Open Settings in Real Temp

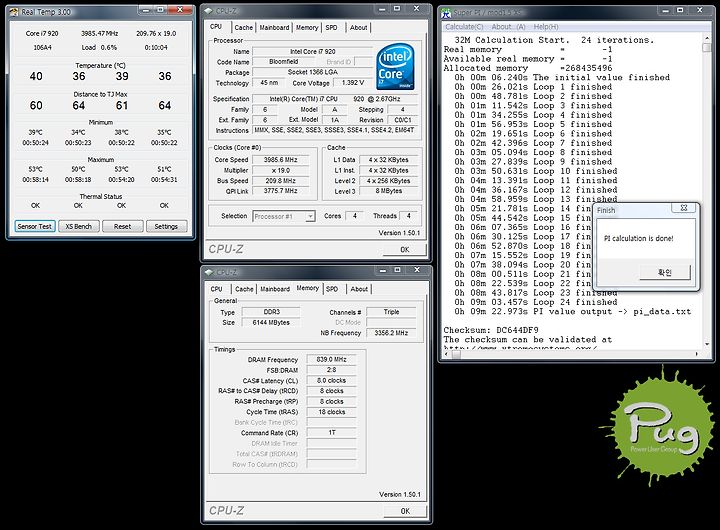[x=166, y=226]
